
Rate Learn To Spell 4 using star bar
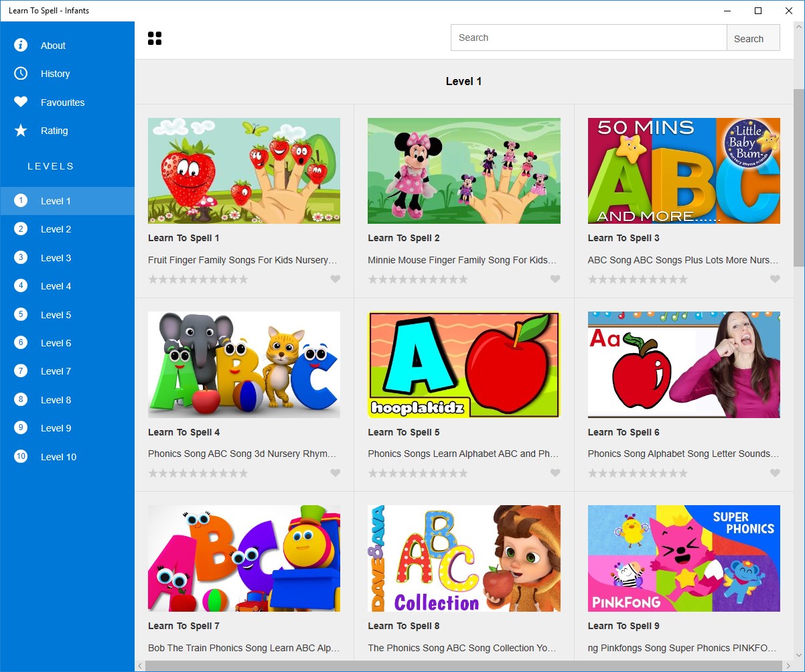point(198,473)
